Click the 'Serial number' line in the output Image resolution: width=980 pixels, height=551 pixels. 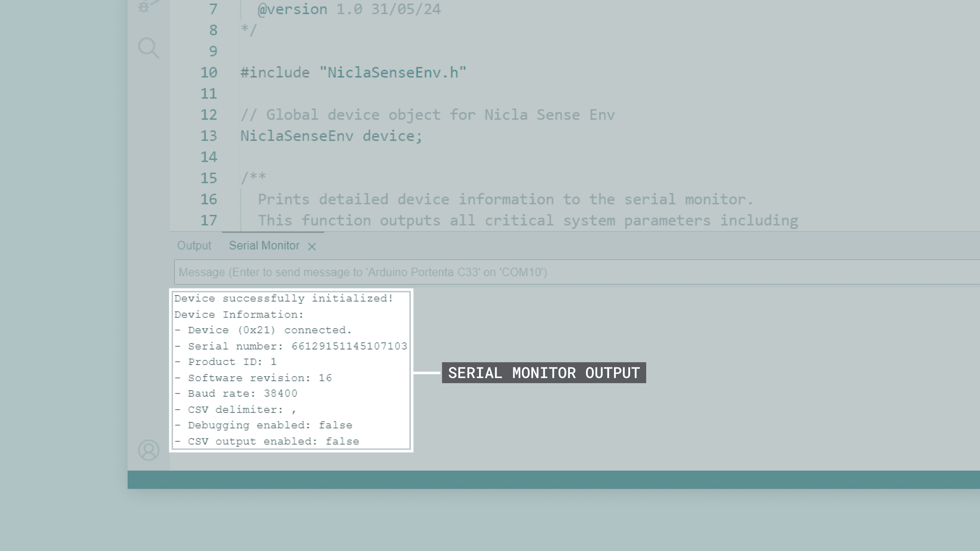[291, 346]
